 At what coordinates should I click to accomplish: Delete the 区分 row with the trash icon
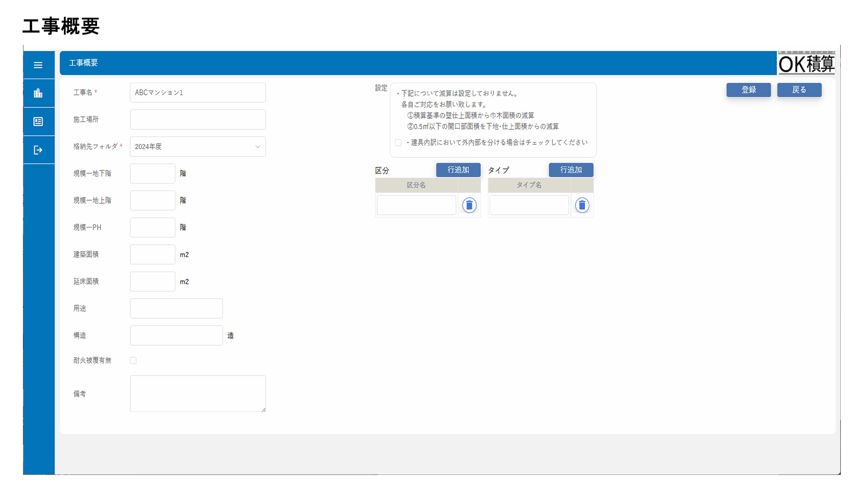(469, 205)
